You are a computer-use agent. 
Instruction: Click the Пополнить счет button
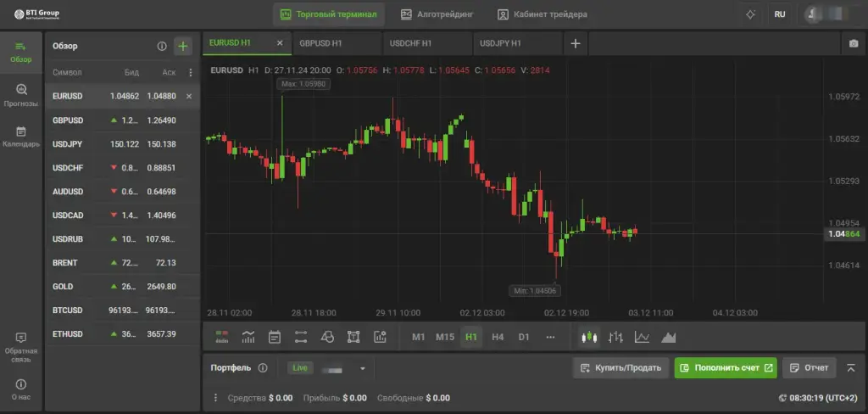[726, 368]
